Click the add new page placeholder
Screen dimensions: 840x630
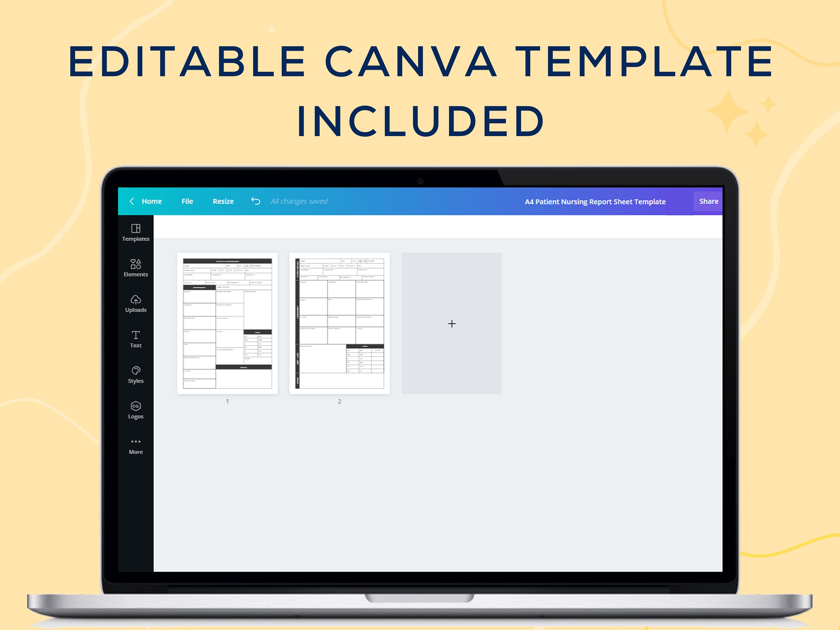tap(451, 324)
